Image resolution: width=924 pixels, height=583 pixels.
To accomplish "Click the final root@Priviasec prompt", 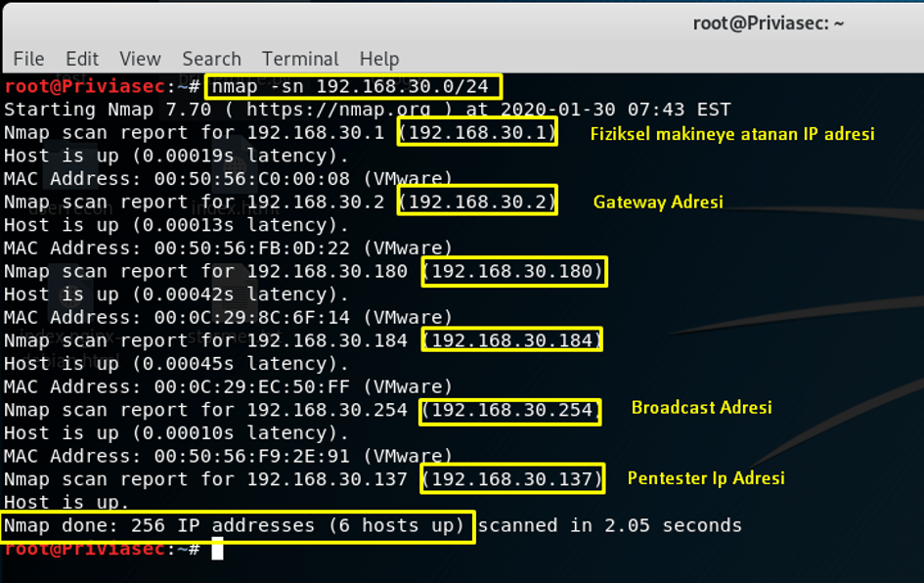I will 103,549.
